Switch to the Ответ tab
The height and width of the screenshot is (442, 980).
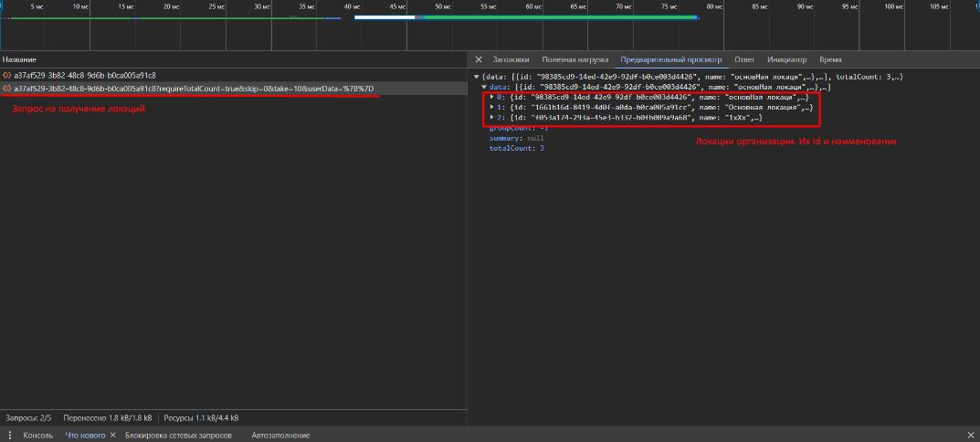743,59
